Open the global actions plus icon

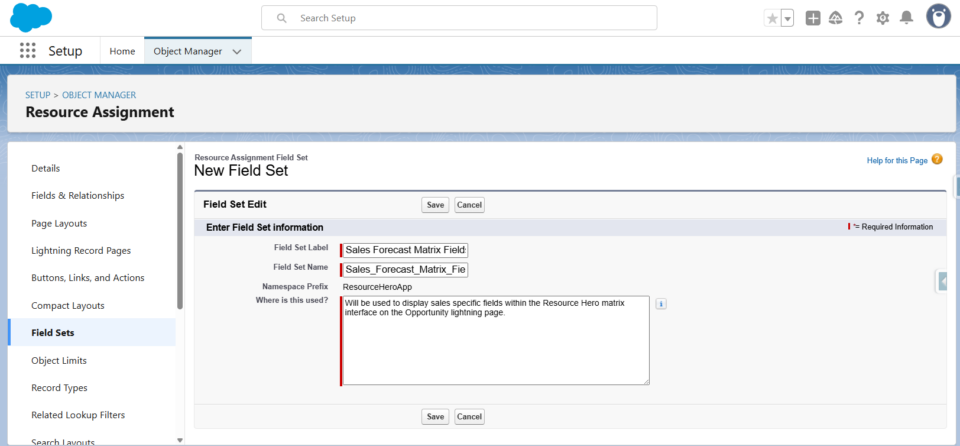813,18
